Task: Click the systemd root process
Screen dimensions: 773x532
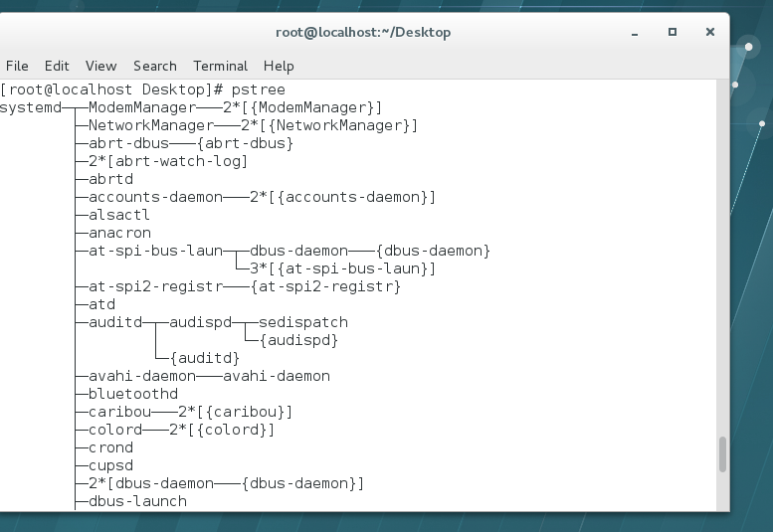Action: pyautogui.click(x=31, y=107)
